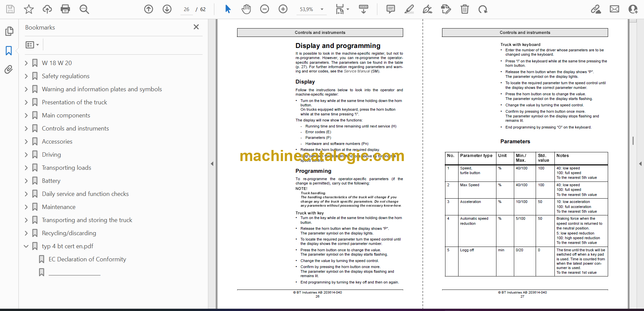Open the attachments paperclip panel

[x=9, y=69]
